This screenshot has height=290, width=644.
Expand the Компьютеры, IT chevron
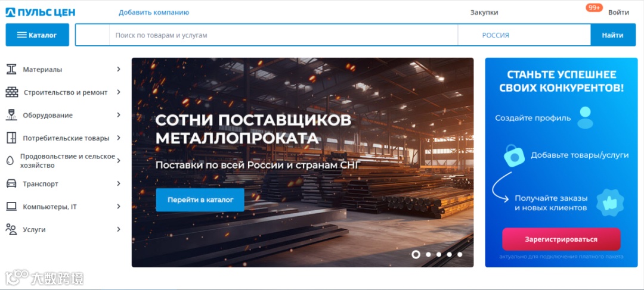118,206
